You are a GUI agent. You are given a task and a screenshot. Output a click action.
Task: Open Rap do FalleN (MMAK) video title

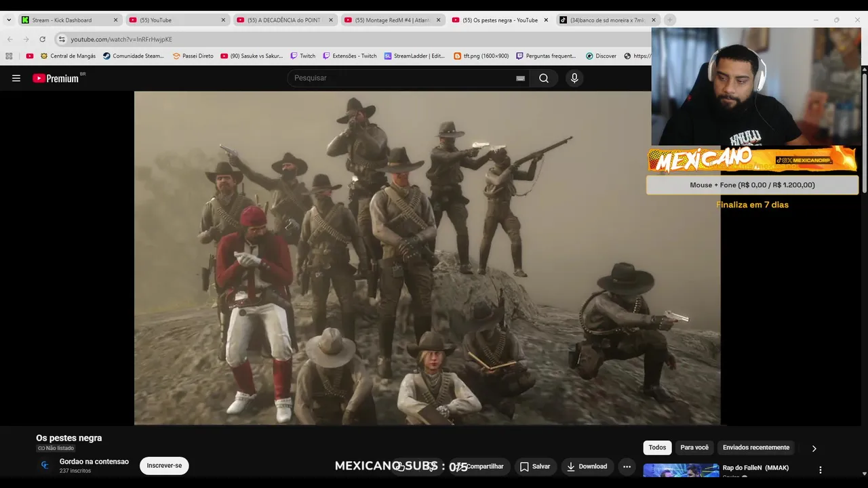[755, 468]
